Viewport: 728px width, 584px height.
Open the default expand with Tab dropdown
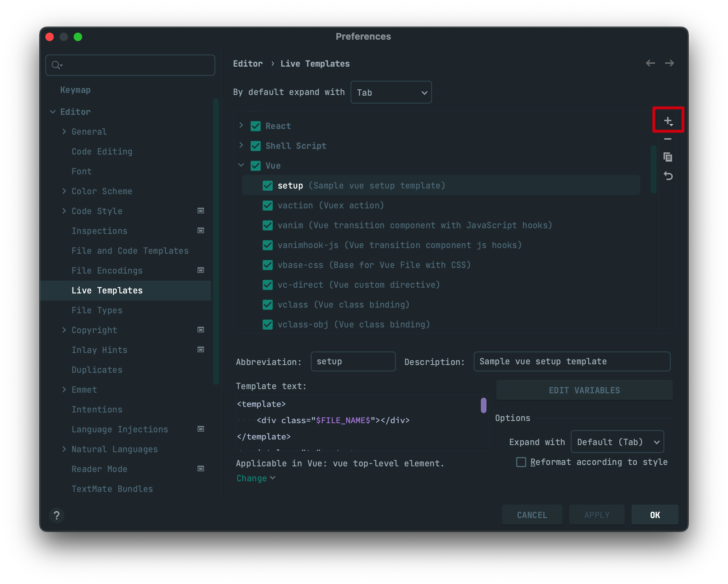(391, 92)
